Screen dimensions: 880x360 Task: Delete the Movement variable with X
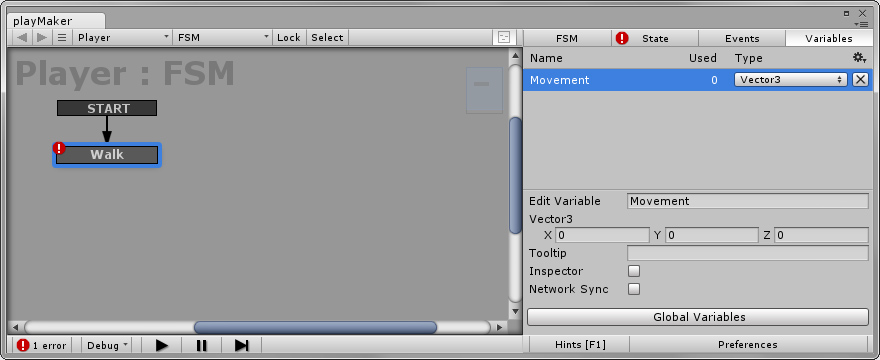[x=860, y=80]
